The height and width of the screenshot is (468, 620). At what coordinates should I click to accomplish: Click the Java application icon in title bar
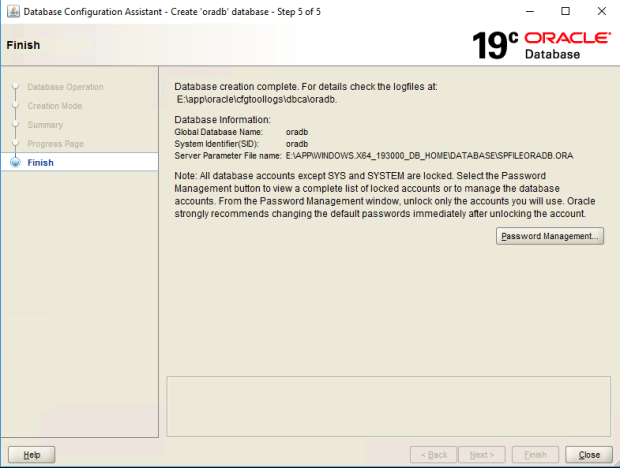[x=13, y=11]
